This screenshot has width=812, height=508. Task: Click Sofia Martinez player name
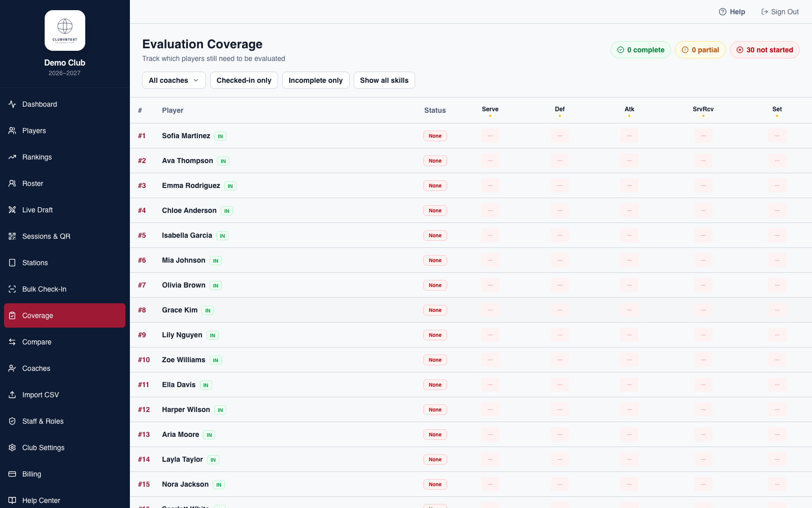click(x=186, y=136)
